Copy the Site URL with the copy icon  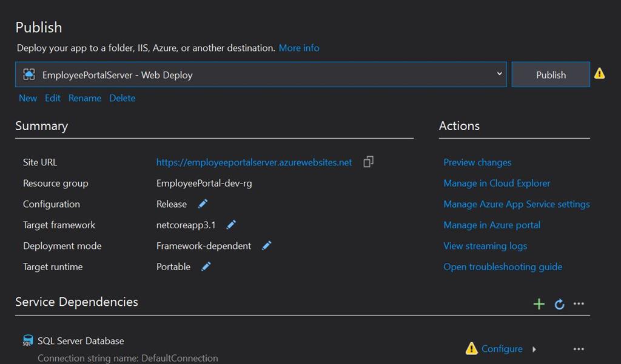(x=368, y=162)
